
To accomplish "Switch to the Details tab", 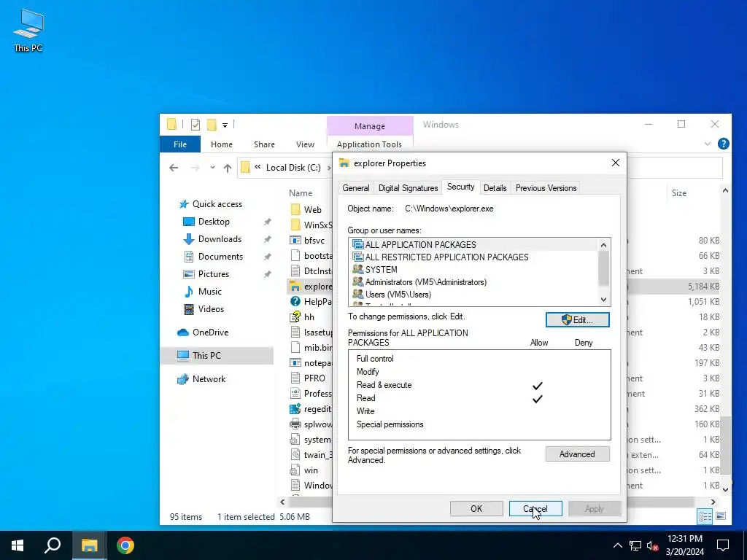I will point(495,188).
